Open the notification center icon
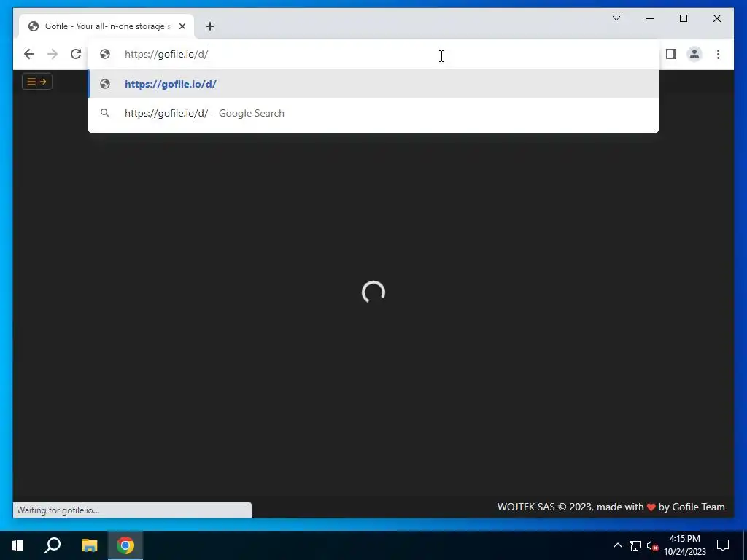Viewport: 747px width, 560px height. (723, 545)
